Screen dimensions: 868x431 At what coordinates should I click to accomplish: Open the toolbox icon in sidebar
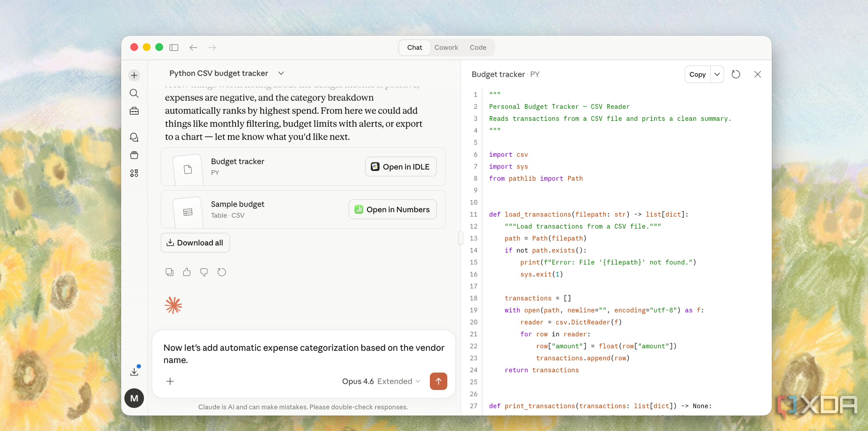point(134,111)
